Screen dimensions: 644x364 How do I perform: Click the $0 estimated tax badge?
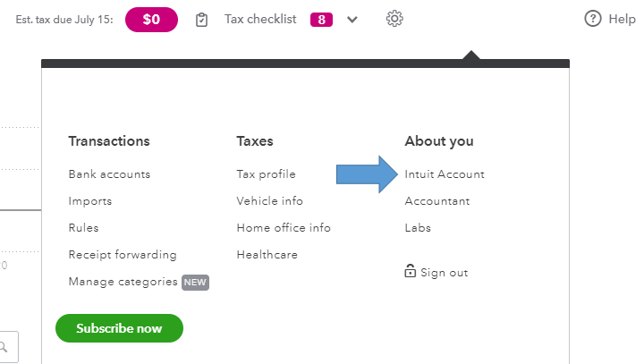pyautogui.click(x=151, y=19)
